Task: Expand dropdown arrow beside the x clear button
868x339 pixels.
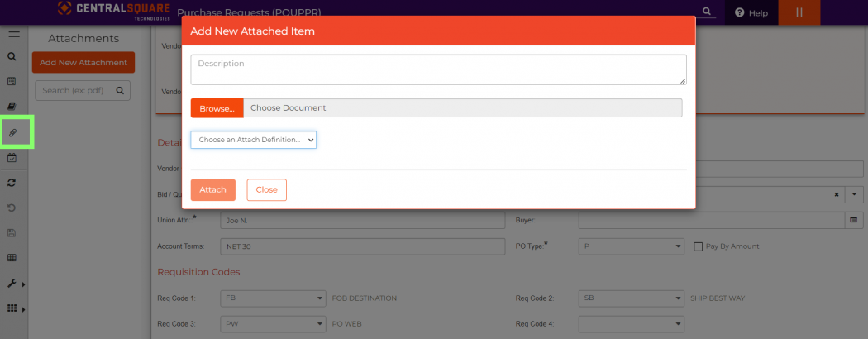Action: 854,194
